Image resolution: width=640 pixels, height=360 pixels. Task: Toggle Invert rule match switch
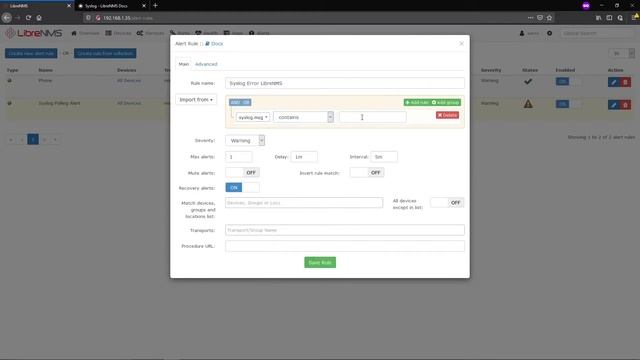(x=367, y=173)
